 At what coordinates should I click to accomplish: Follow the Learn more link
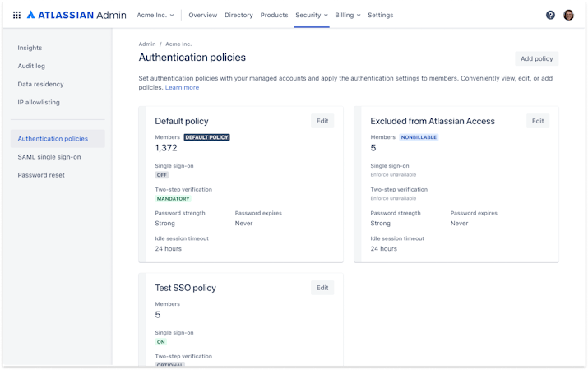point(182,87)
